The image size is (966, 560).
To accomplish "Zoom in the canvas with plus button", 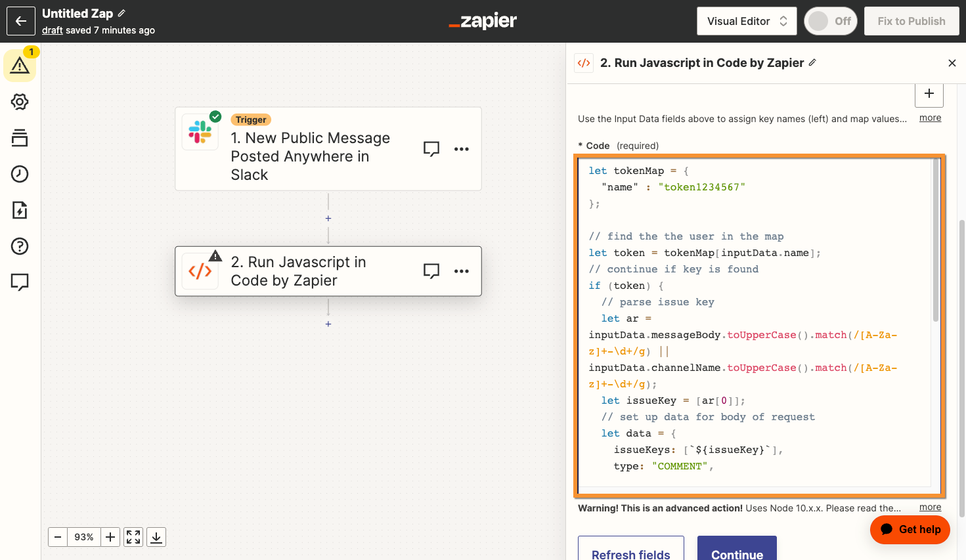I will [x=110, y=537].
